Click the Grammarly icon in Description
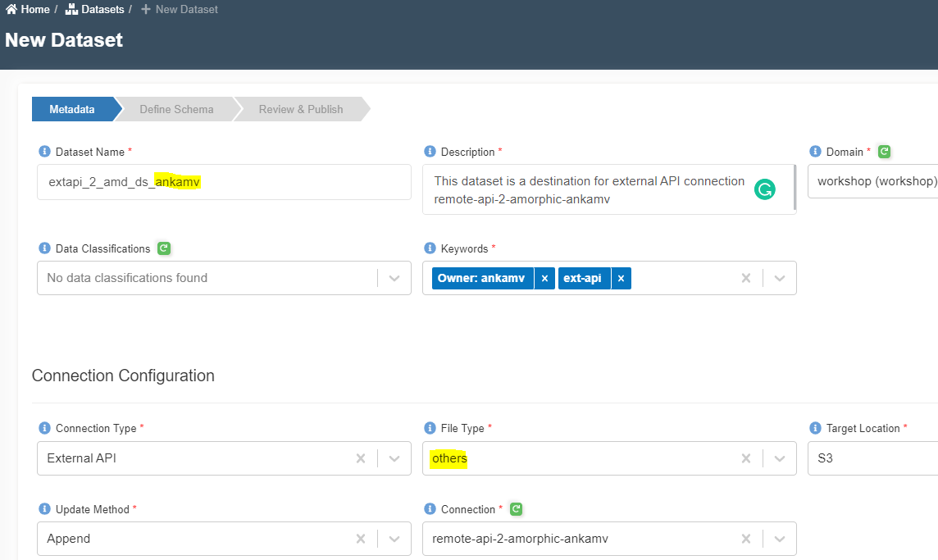This screenshot has width=938, height=560. tap(764, 189)
